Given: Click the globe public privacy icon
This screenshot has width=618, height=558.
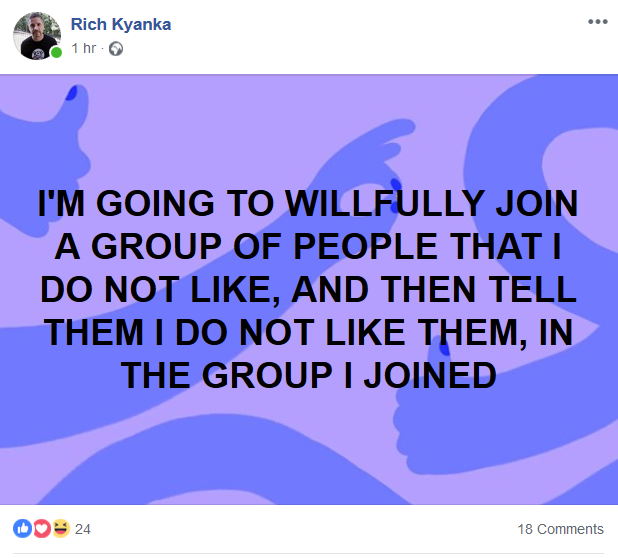Looking at the screenshot, I should [116, 49].
